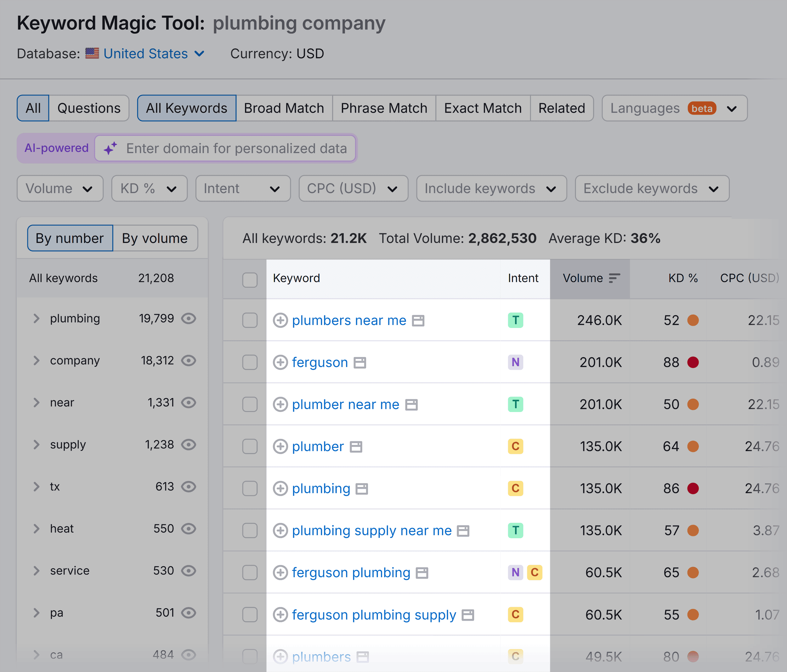Open the Intent filter dropdown
The height and width of the screenshot is (672, 787).
coord(243,189)
